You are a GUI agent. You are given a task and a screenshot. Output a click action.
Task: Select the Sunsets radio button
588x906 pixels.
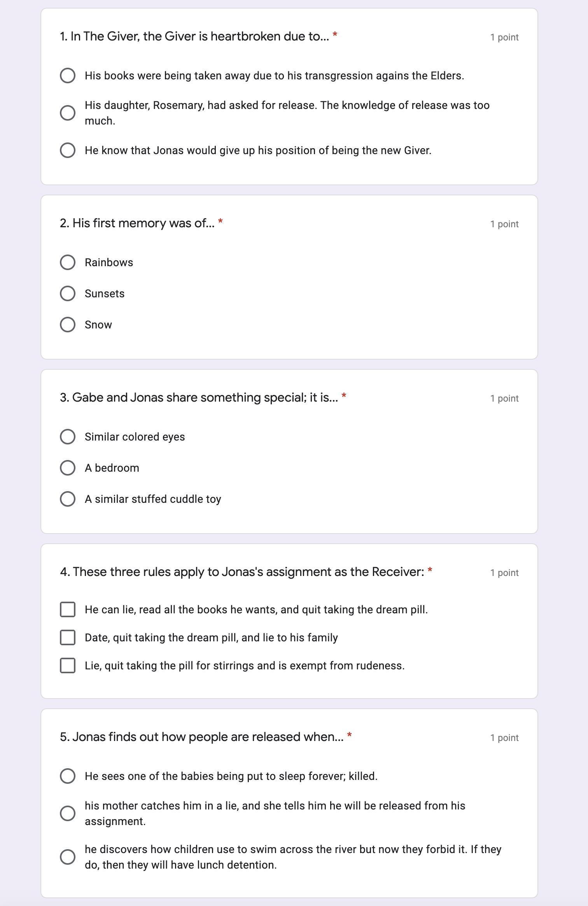click(x=68, y=293)
